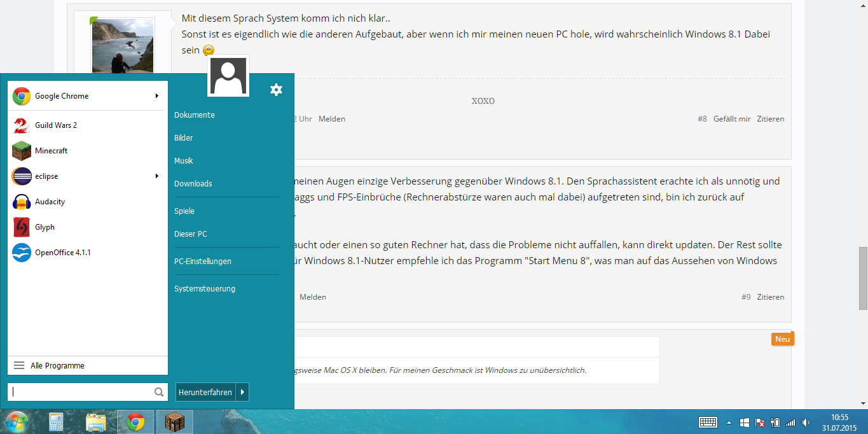868x434 pixels.
Task: Launch Audacity from start menu
Action: tap(87, 202)
